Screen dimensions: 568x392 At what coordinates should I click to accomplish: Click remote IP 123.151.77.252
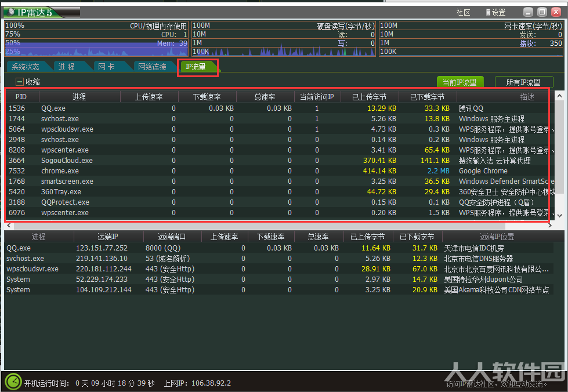click(102, 248)
